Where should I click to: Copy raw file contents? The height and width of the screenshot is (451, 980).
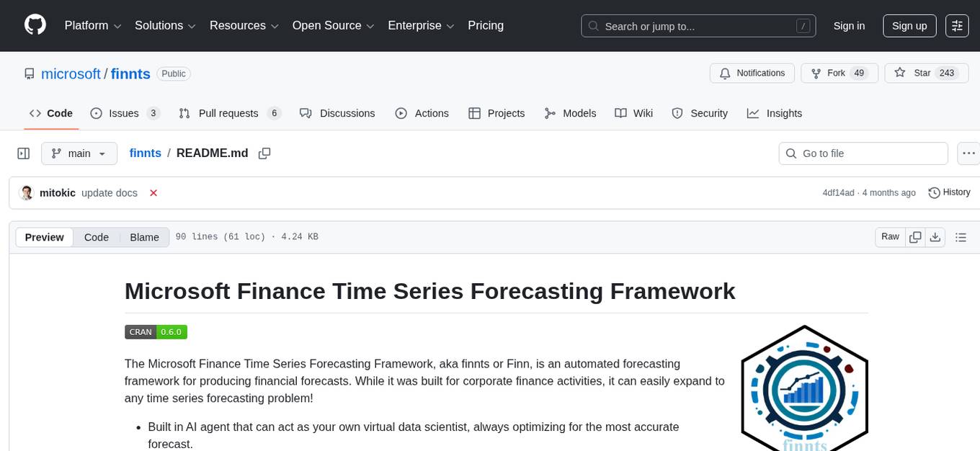point(916,237)
